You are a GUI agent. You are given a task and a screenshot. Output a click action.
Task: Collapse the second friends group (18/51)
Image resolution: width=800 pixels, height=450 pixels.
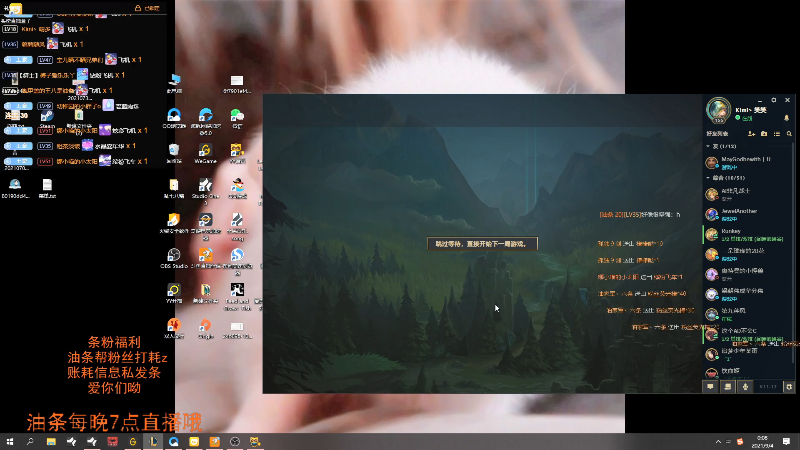click(x=708, y=178)
